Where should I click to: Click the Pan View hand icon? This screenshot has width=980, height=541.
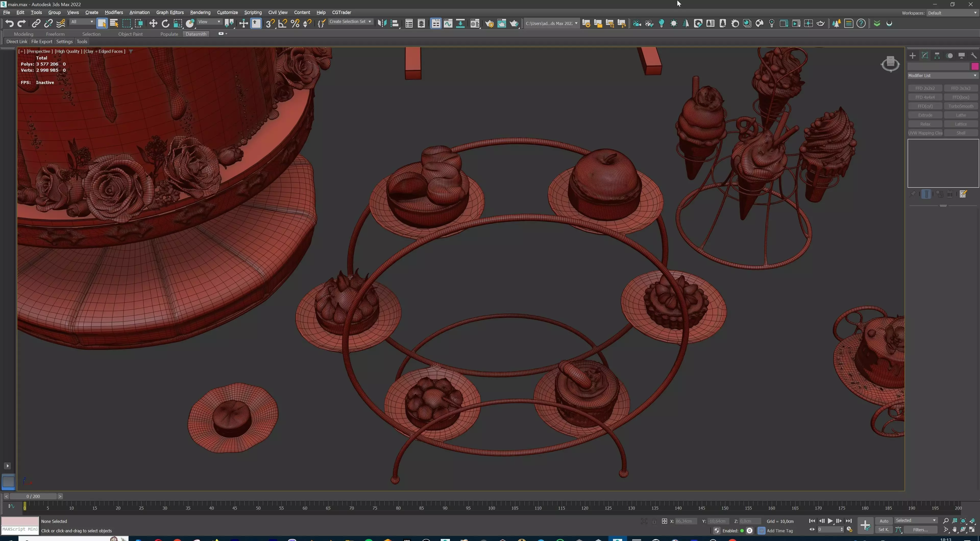pyautogui.click(x=954, y=530)
